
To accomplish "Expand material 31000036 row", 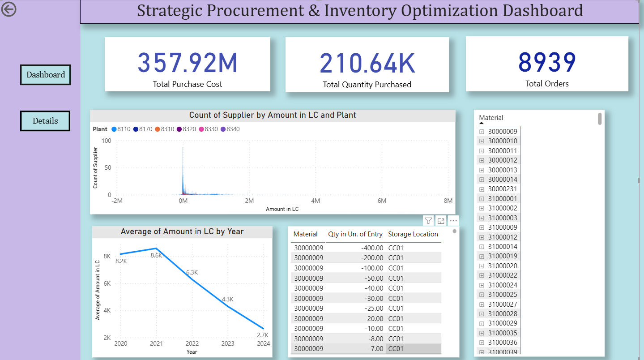I will (x=482, y=343).
